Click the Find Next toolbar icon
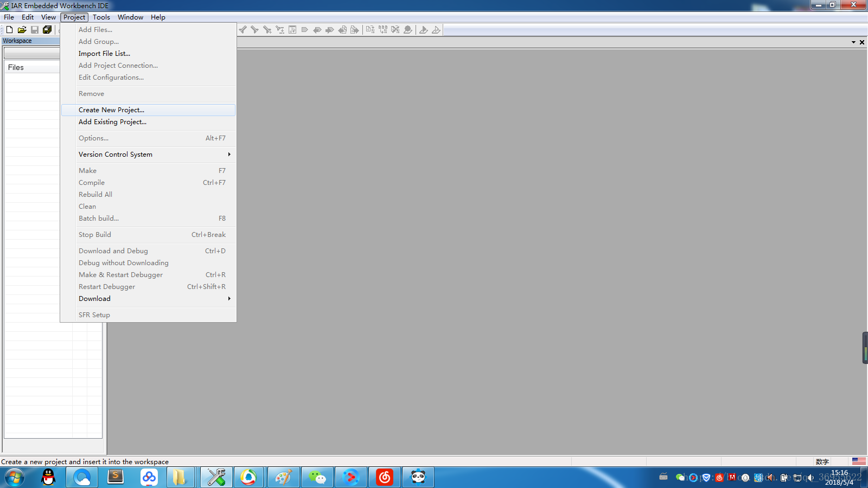 point(254,30)
